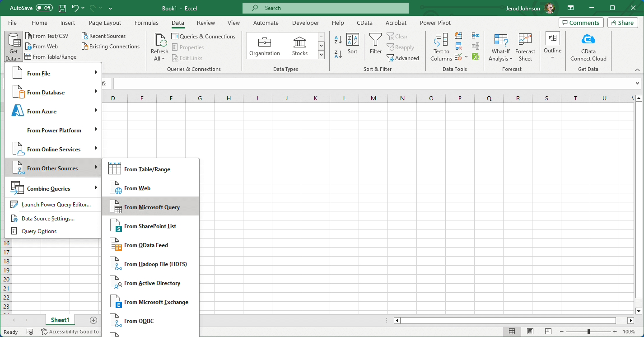
Task: Sort Z to A descending
Action: (338, 54)
